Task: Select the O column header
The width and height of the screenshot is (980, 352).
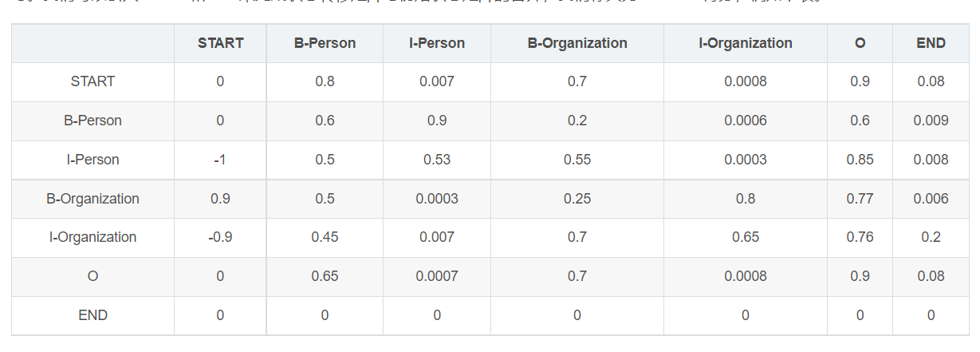Action: (x=860, y=43)
